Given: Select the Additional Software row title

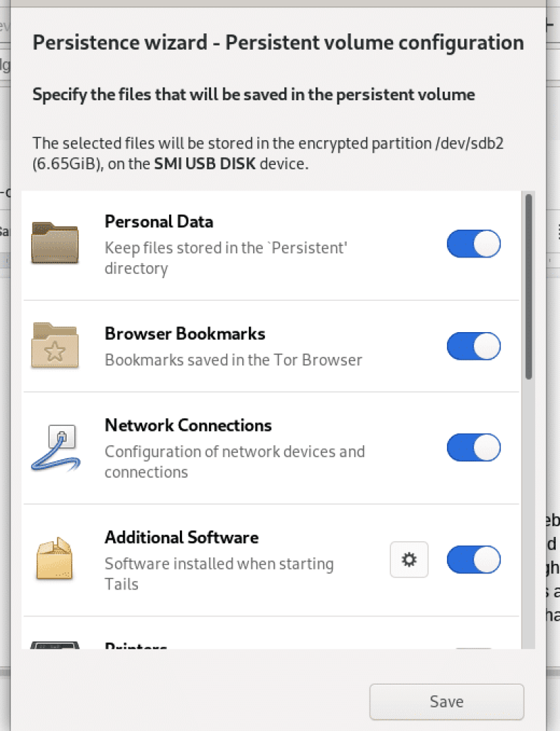Looking at the screenshot, I should 181,537.
